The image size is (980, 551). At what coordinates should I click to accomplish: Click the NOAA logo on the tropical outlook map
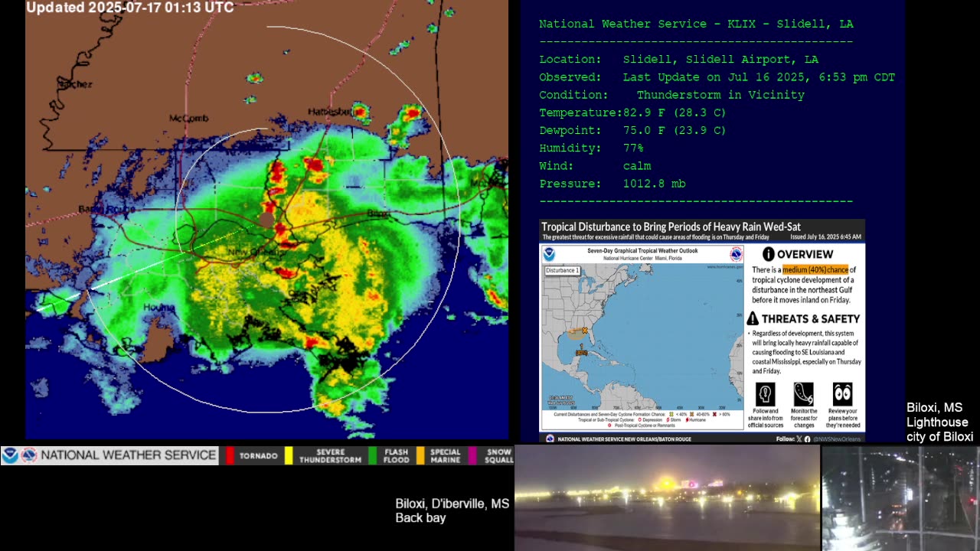[549, 255]
